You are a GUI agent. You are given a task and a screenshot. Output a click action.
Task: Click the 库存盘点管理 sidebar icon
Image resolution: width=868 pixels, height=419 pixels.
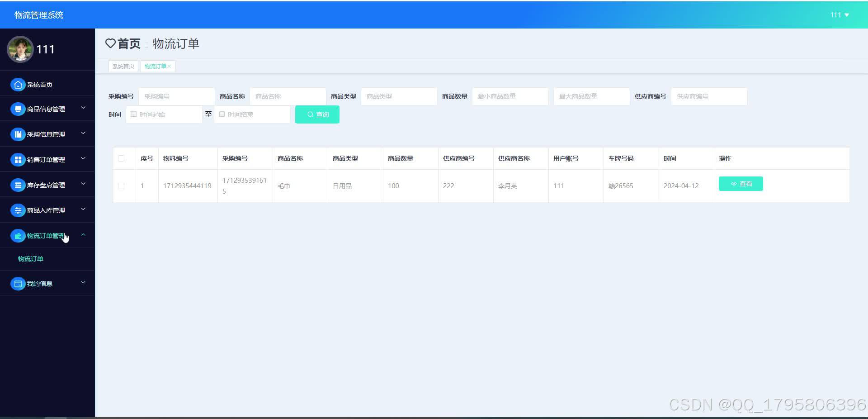18,185
